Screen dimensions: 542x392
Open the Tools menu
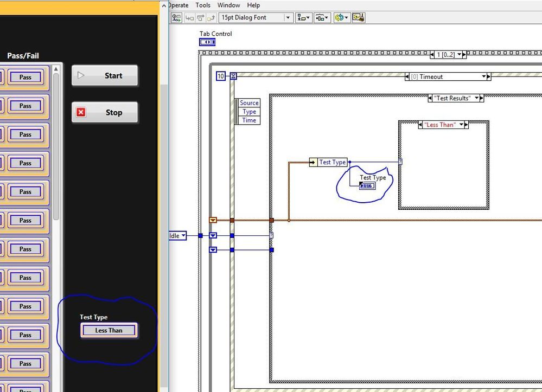tap(203, 5)
